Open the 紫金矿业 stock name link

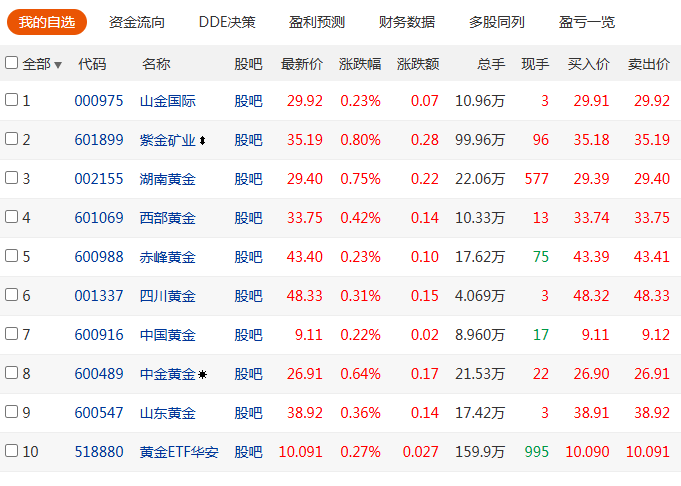pos(168,140)
